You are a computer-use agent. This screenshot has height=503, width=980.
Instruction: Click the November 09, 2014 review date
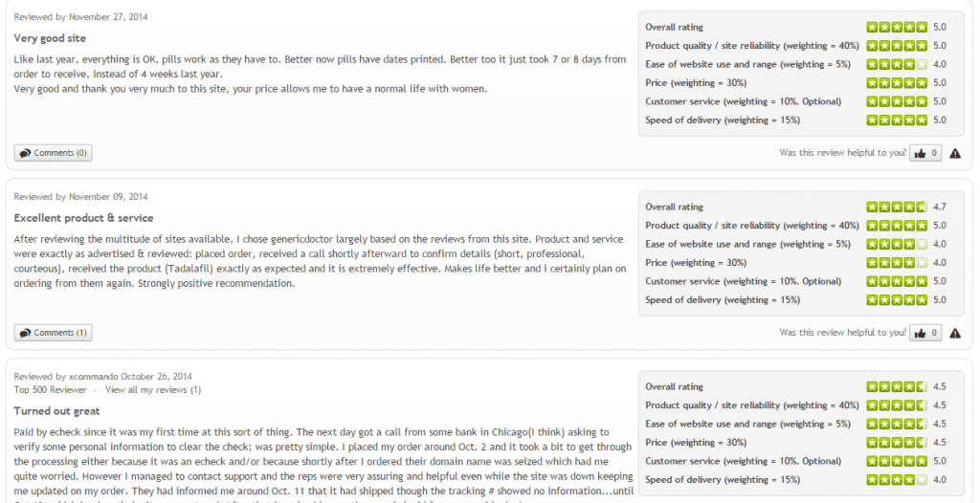coord(108,197)
